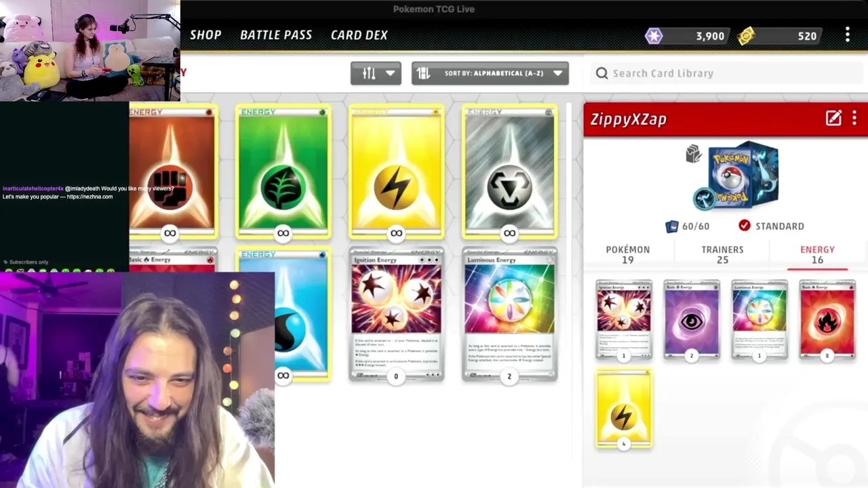Switch to the TRAINERS tab
This screenshot has height=488, width=868.
pyautogui.click(x=722, y=254)
